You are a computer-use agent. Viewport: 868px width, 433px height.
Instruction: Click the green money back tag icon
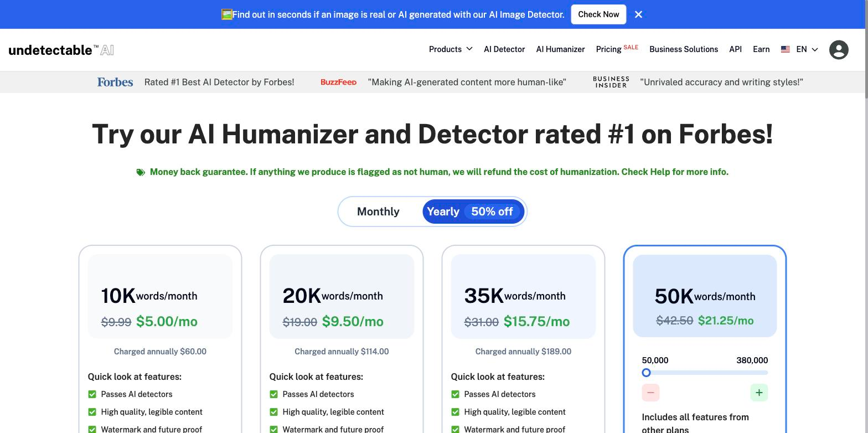(141, 172)
